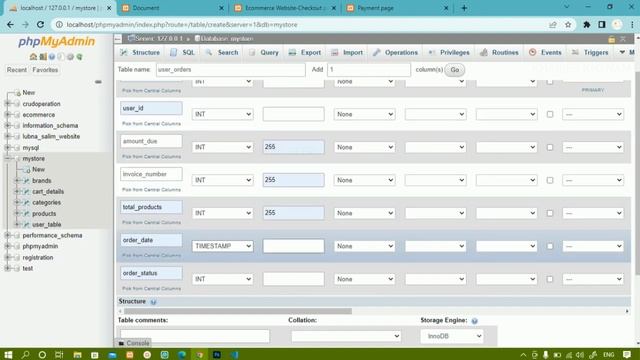Expand user_table node in tree
This screenshot has width=640, height=360.
click(17, 224)
